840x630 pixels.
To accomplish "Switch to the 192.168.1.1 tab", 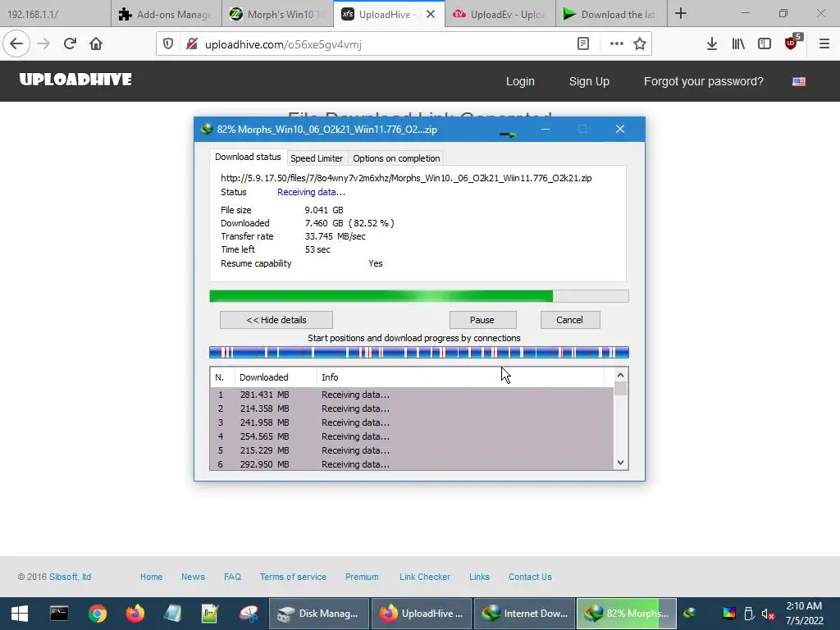I will coord(55,14).
